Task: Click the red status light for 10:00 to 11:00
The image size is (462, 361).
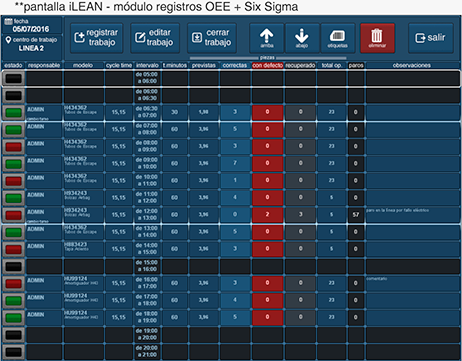Action: (14, 181)
